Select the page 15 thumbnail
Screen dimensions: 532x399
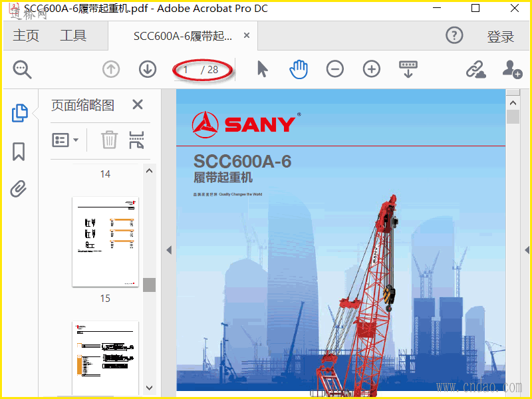pos(105,241)
